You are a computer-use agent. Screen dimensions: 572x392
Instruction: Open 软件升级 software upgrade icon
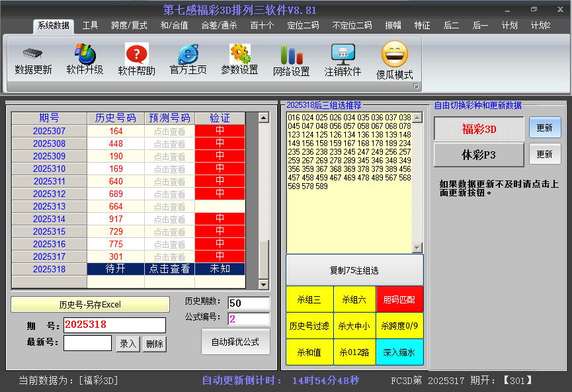pyautogui.click(x=85, y=54)
